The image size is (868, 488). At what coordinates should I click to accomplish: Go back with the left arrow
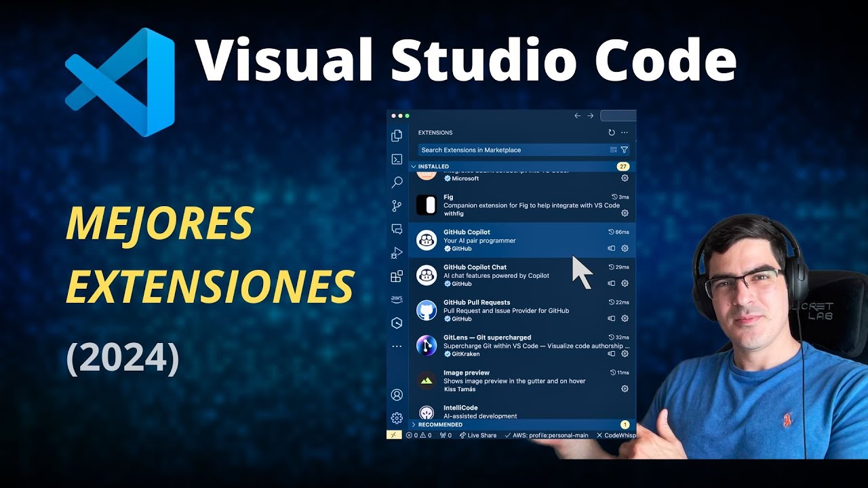pos(578,116)
